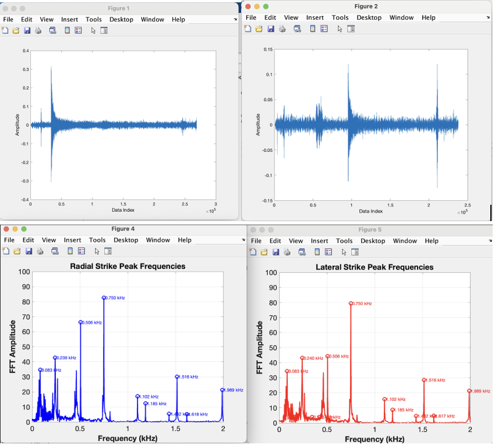Open the Insert menu in Figure 1
The image size is (495, 448).
click(69, 20)
